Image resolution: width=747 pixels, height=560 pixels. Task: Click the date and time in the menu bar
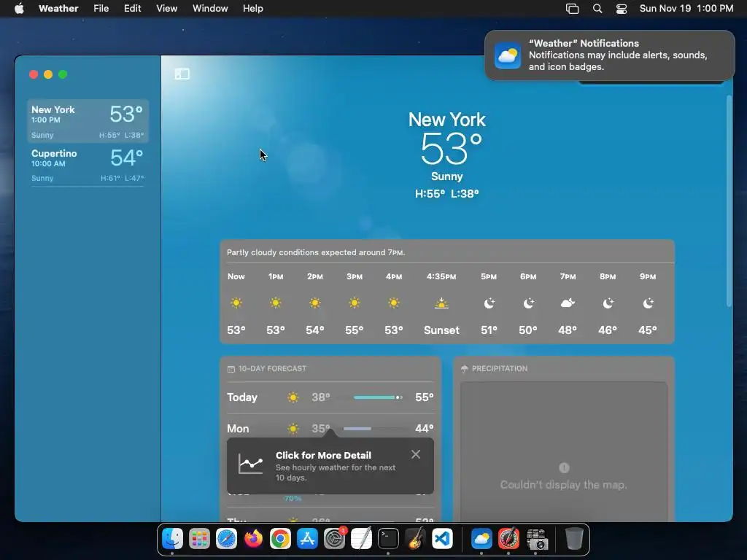[686, 9]
